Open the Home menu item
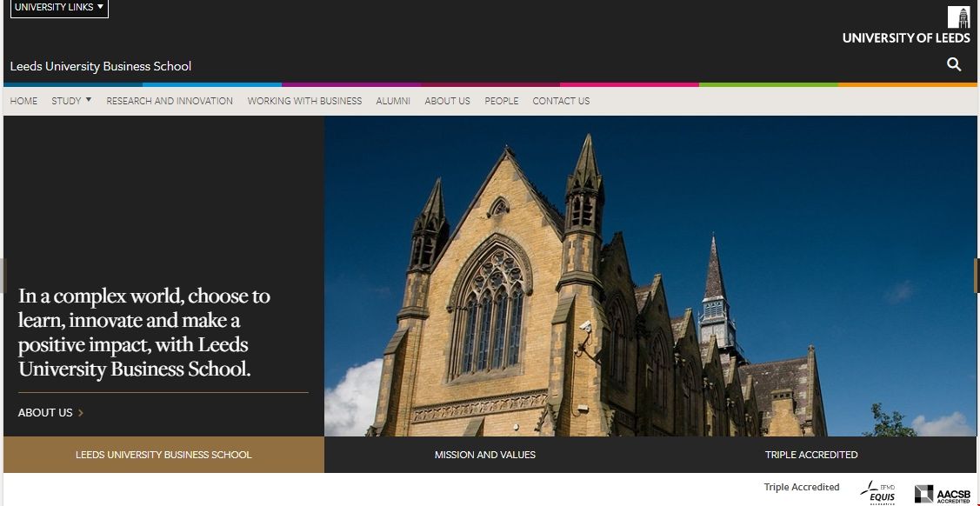The height and width of the screenshot is (506, 980). pos(23,101)
